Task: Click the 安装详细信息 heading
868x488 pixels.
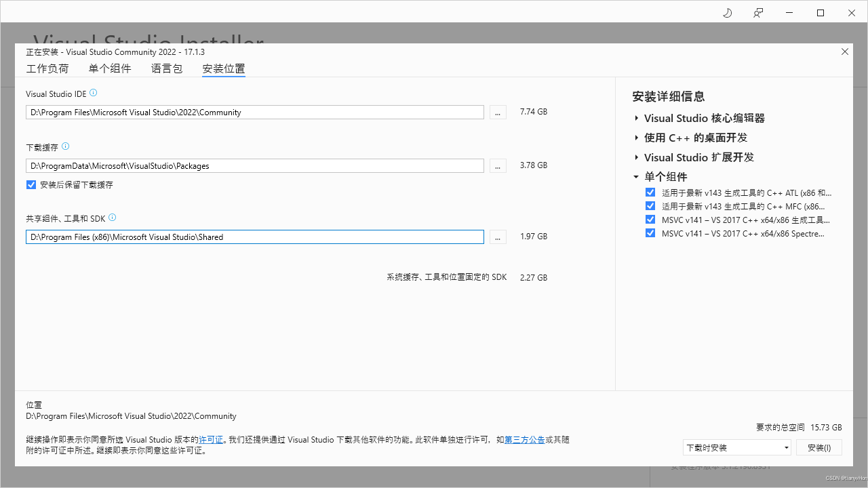Action: pyautogui.click(x=669, y=96)
